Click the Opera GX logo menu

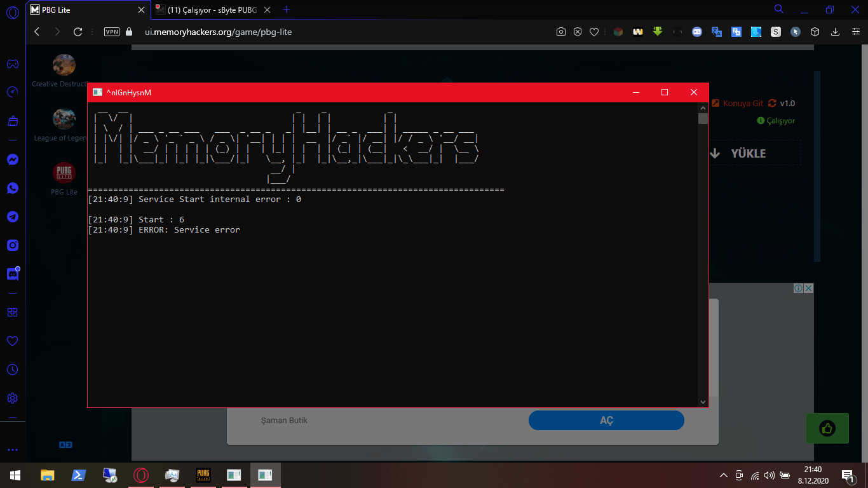pyautogui.click(x=12, y=11)
